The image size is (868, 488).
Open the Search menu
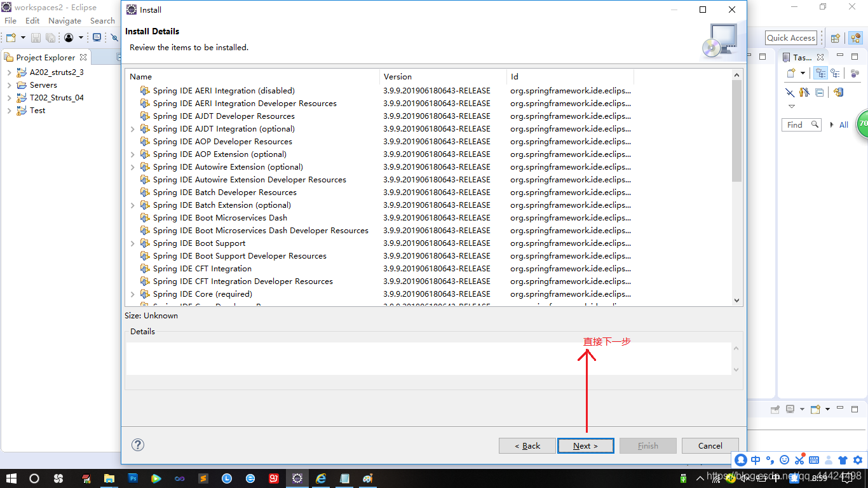tap(102, 21)
